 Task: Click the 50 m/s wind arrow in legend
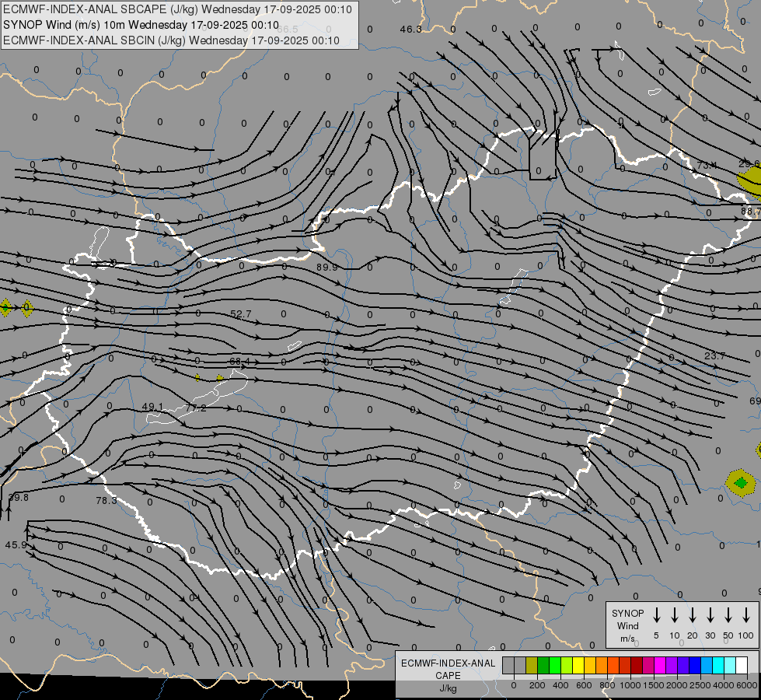[728, 615]
